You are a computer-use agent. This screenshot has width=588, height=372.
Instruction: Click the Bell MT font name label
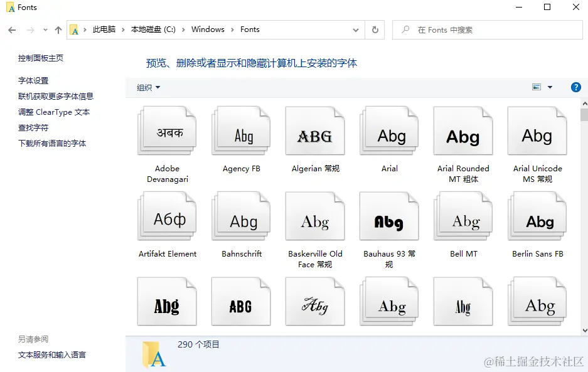(464, 254)
